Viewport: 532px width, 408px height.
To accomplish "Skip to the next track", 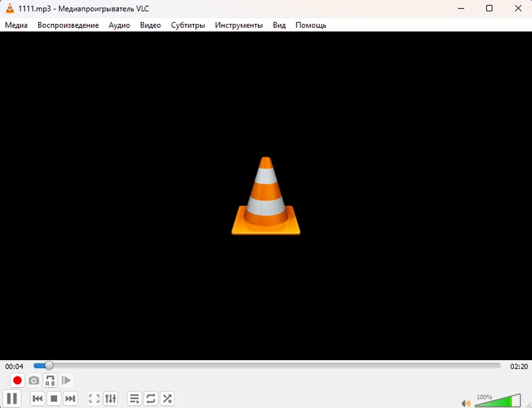I will pyautogui.click(x=70, y=398).
